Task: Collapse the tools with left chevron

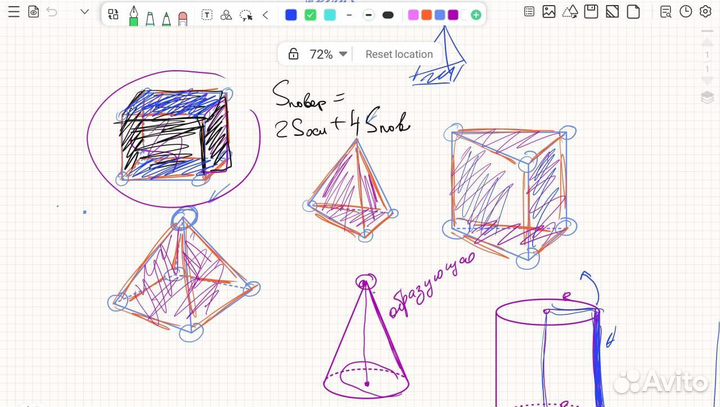Action: tap(266, 15)
